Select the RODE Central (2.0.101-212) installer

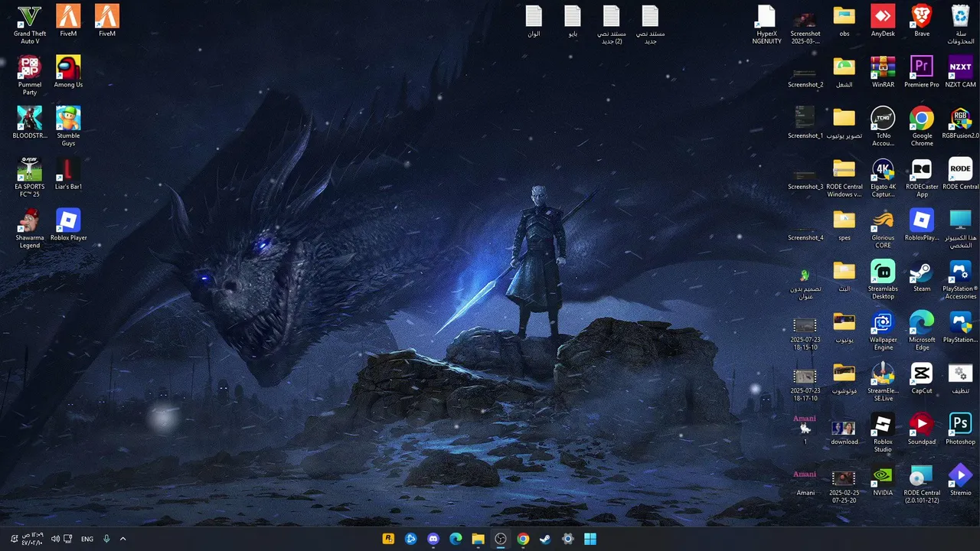(x=922, y=484)
